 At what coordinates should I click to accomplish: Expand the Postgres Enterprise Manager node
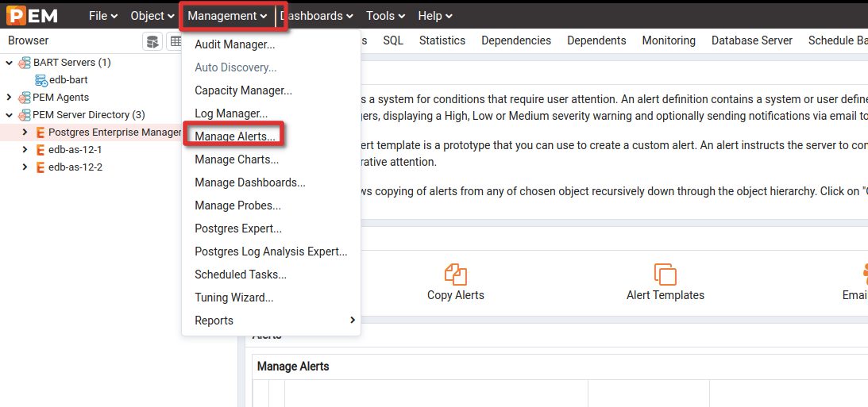click(25, 132)
